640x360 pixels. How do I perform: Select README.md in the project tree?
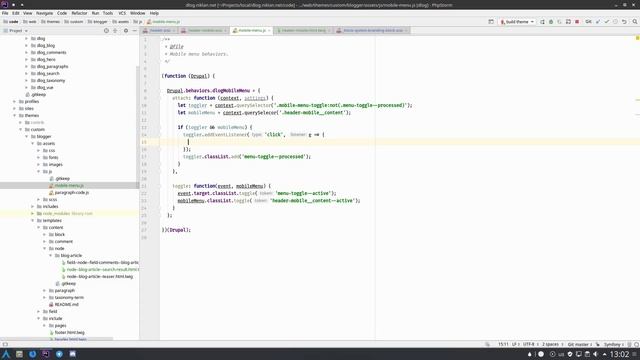(66, 304)
